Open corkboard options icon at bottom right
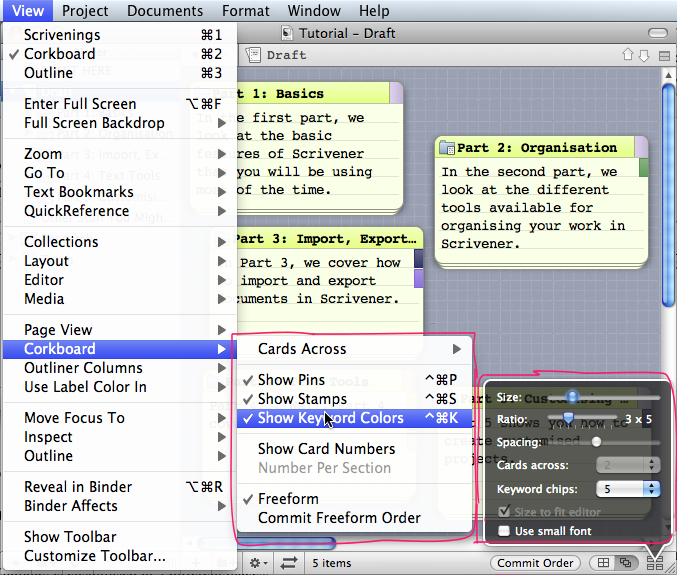The image size is (677, 575). [x=655, y=563]
